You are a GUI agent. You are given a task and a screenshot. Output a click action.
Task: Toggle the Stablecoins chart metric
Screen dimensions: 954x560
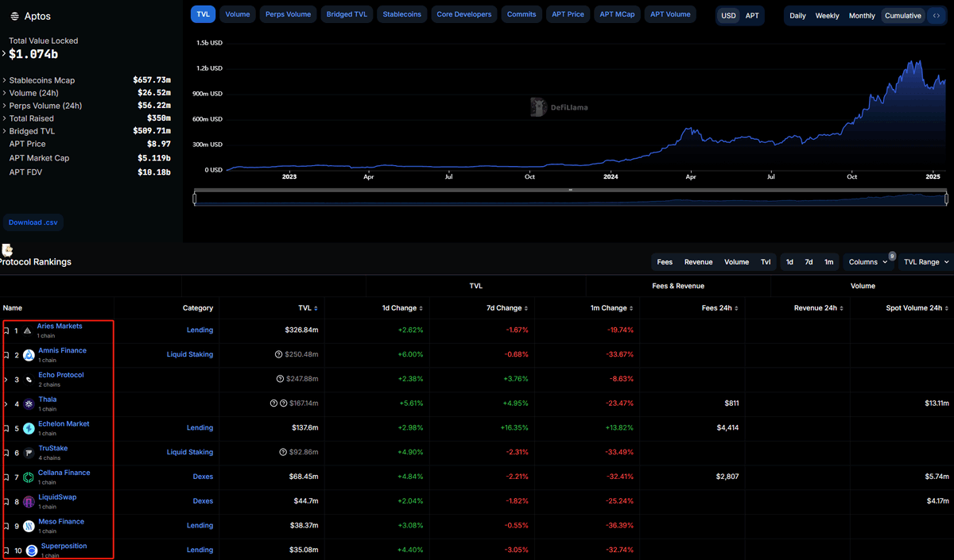pos(402,14)
